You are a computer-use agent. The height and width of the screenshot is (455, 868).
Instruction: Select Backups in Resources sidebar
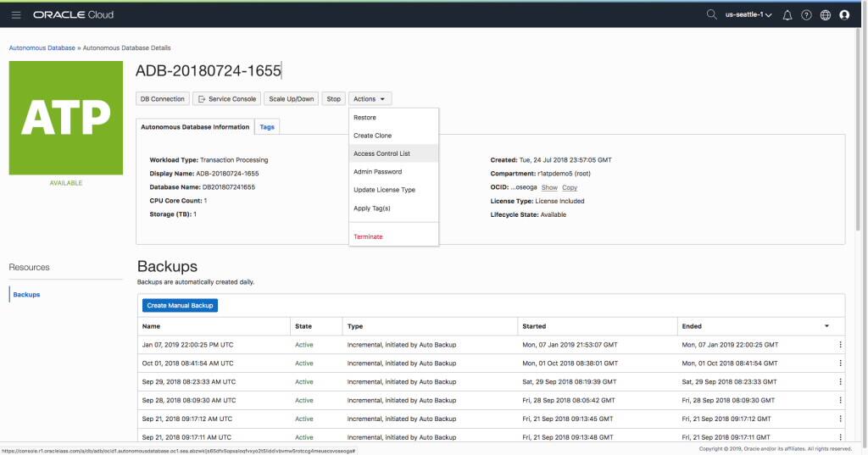(26, 295)
